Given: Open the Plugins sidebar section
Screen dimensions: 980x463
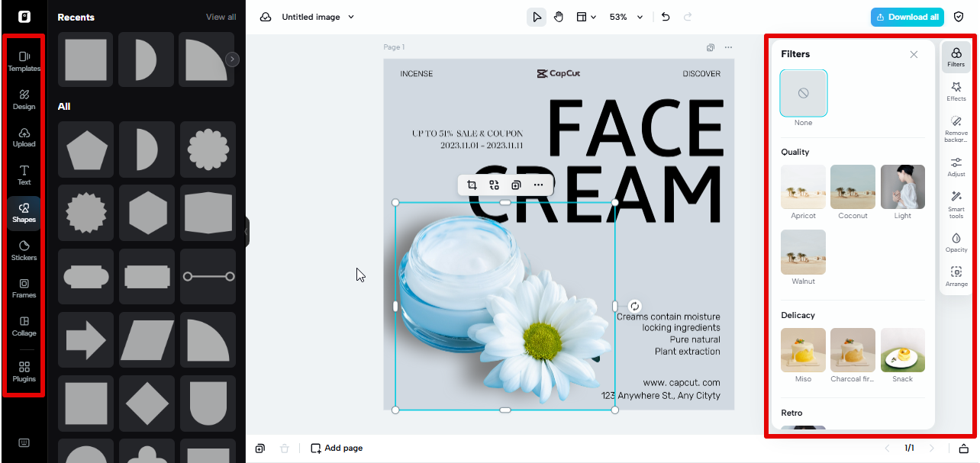Looking at the screenshot, I should (x=24, y=371).
